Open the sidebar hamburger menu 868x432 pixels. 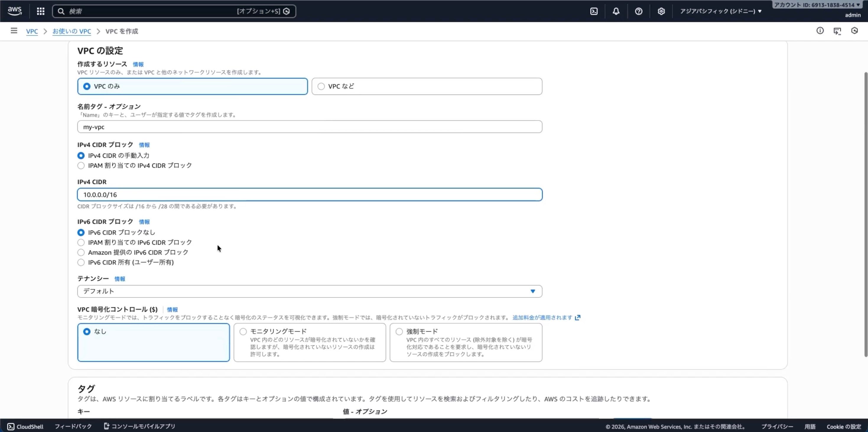click(x=14, y=31)
